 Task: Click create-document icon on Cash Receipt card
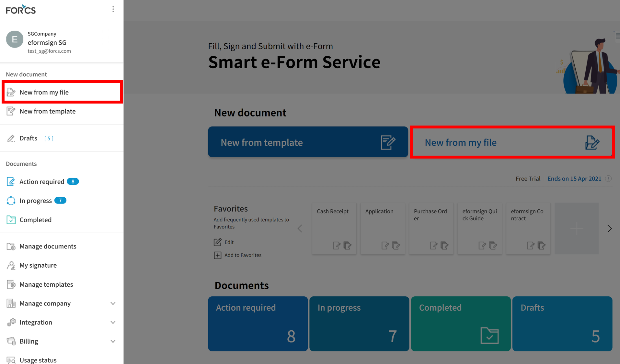tap(337, 246)
